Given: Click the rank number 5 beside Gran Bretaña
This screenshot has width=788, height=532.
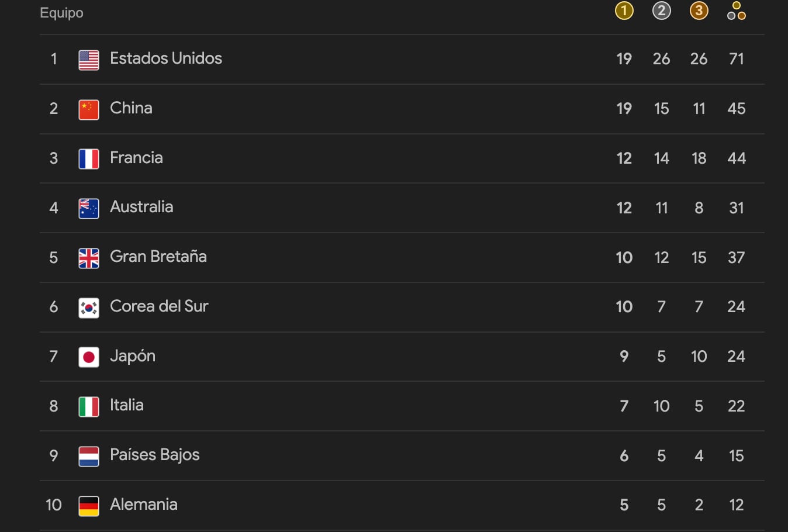Looking at the screenshot, I should pyautogui.click(x=53, y=257).
